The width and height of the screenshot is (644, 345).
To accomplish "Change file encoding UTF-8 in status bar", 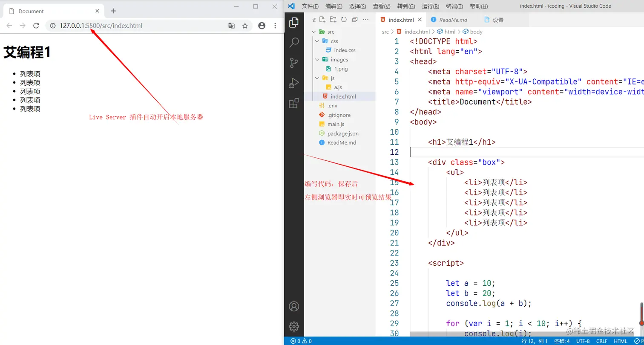I will tap(583, 341).
